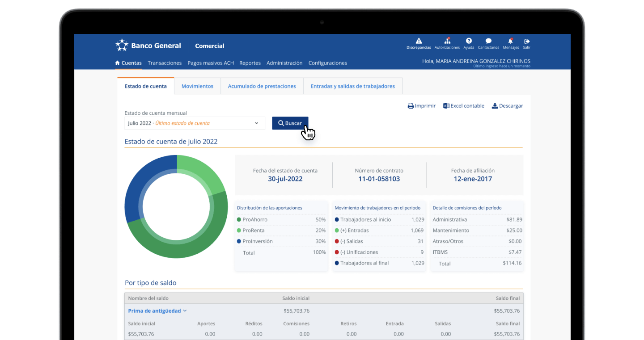Open the Mensajes bell icon

(x=511, y=41)
